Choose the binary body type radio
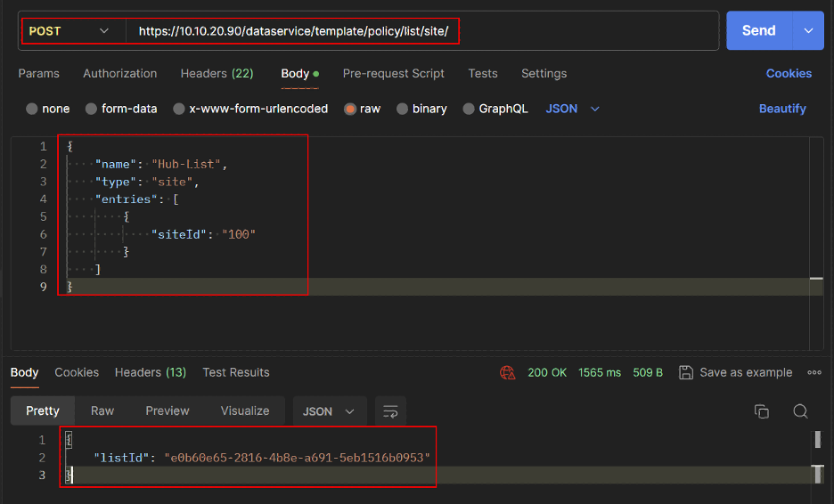Viewport: 834px width, 504px height. click(403, 109)
